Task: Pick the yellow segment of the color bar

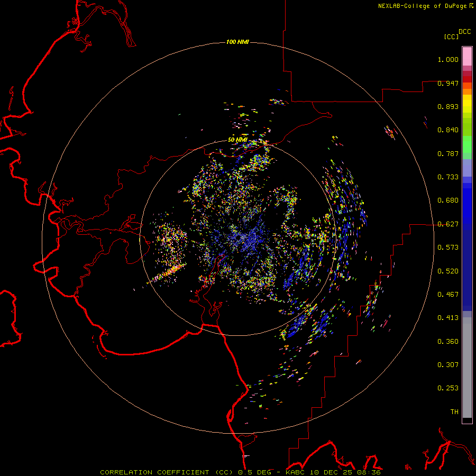Action: point(467,104)
